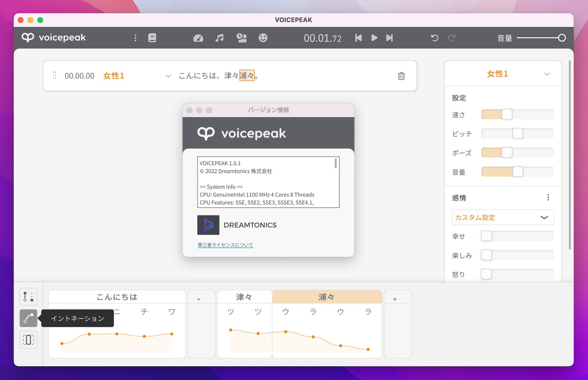The image size is (588, 380).
Task: Grab the drag handle of the text line
Action: tap(55, 75)
